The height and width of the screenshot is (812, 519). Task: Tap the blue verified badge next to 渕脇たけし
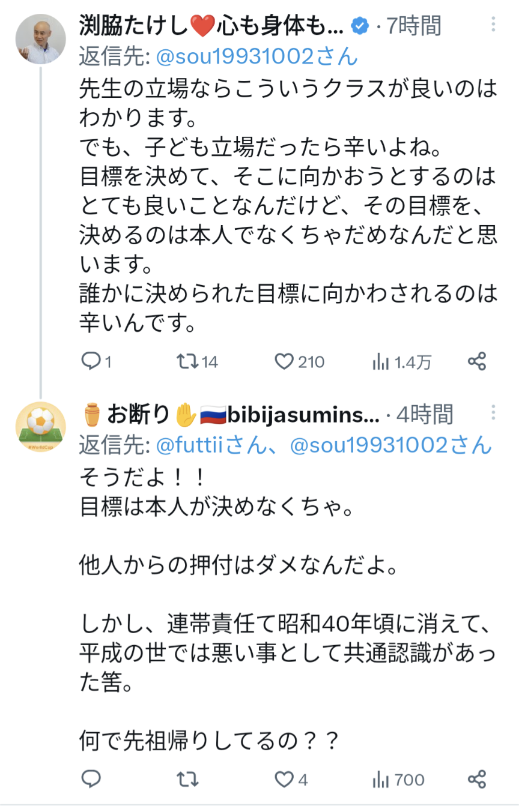tap(359, 26)
